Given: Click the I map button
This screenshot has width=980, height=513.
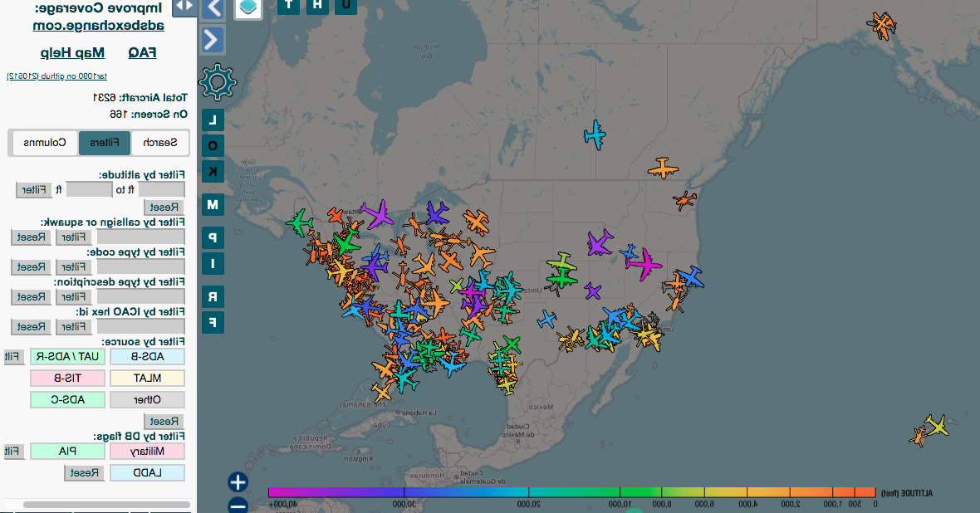Looking at the screenshot, I should pyautogui.click(x=213, y=264).
